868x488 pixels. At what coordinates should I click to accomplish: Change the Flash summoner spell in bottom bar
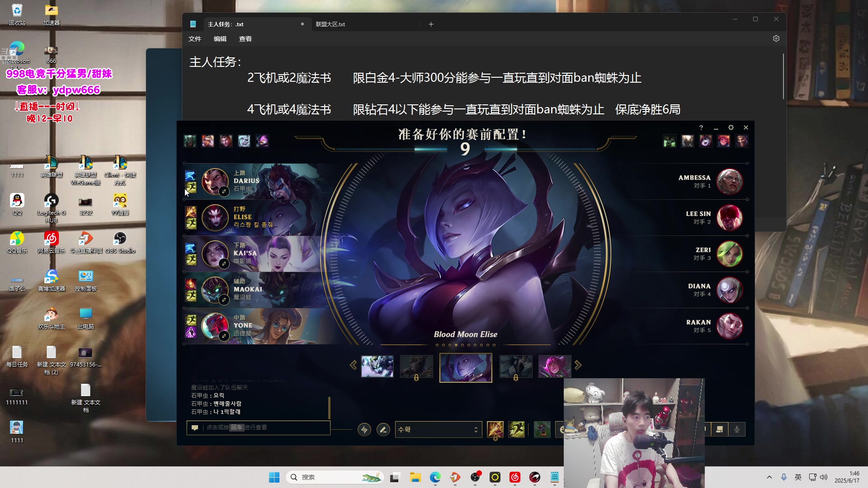point(516,429)
